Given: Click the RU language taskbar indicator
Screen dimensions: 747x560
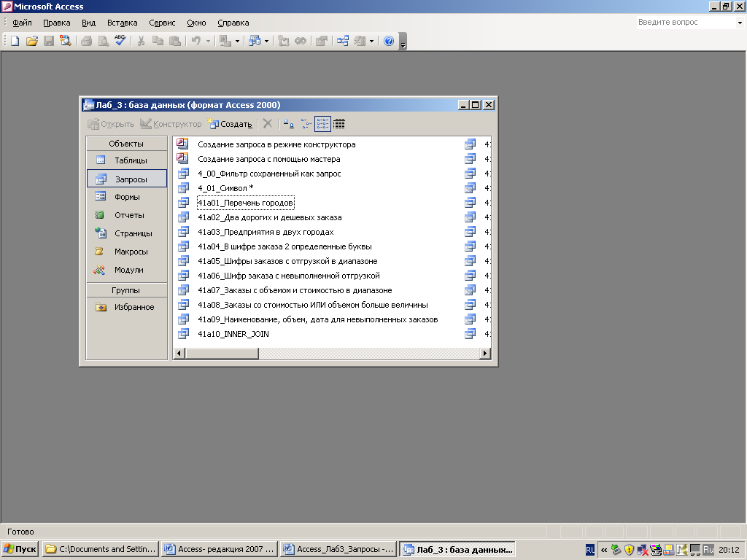Looking at the screenshot, I should [x=589, y=550].
